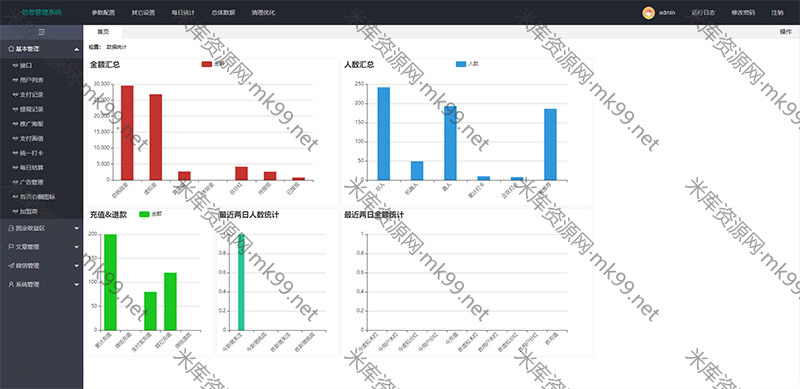This screenshot has height=389, width=800.
Task: Click the tallest red bar in 金额汇总
Action: [127, 133]
